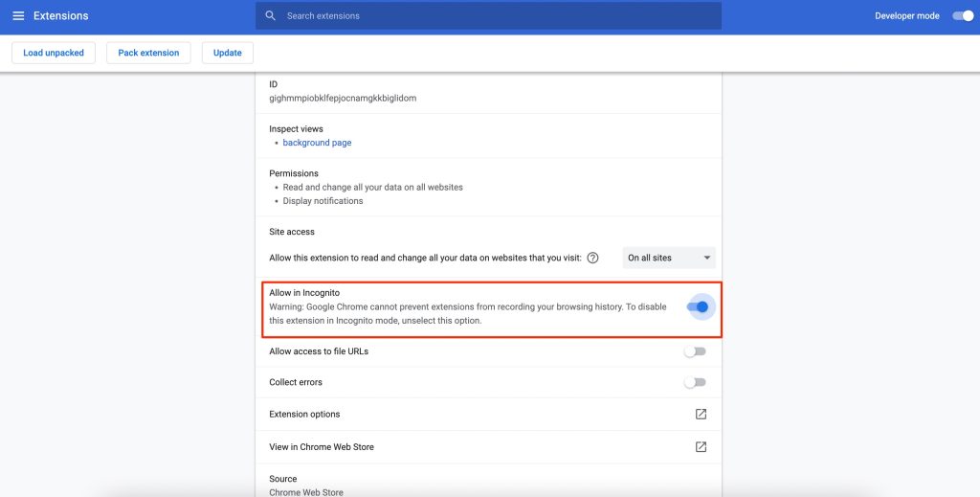Disable Allow in Incognito toggle
Viewport: 980px width, 497px height.
697,307
